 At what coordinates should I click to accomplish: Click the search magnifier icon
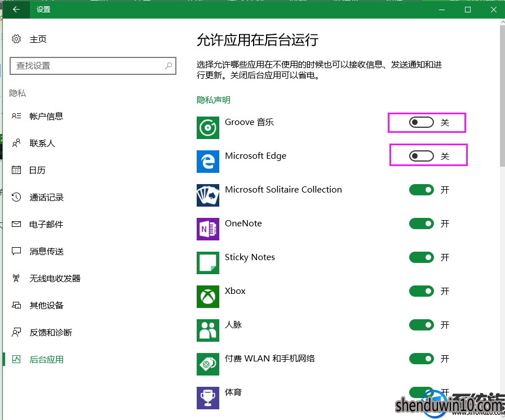(169, 66)
